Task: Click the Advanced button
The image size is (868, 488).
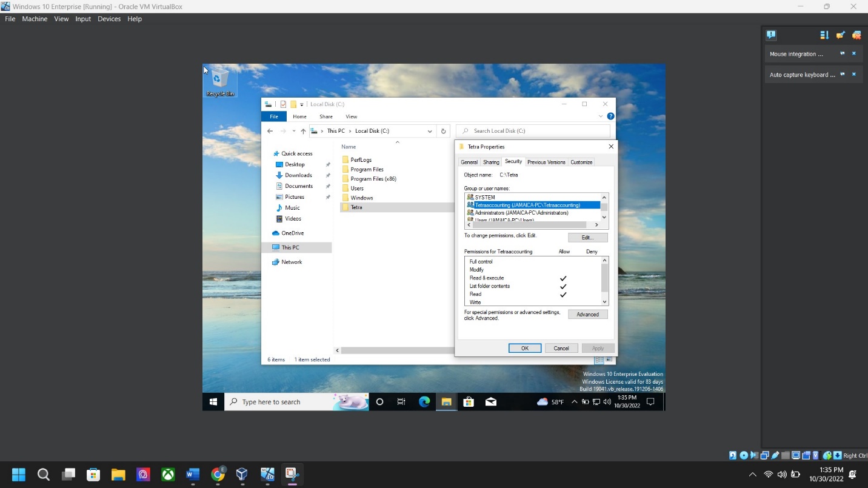Action: click(x=587, y=315)
